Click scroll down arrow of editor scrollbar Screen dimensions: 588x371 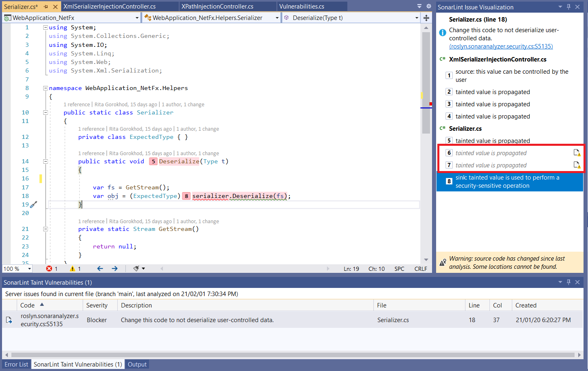click(426, 260)
